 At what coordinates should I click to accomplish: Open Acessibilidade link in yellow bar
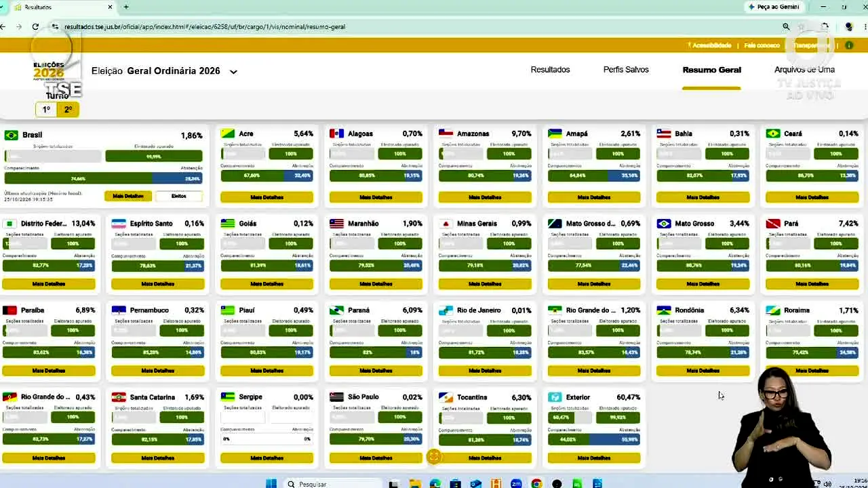(710, 45)
